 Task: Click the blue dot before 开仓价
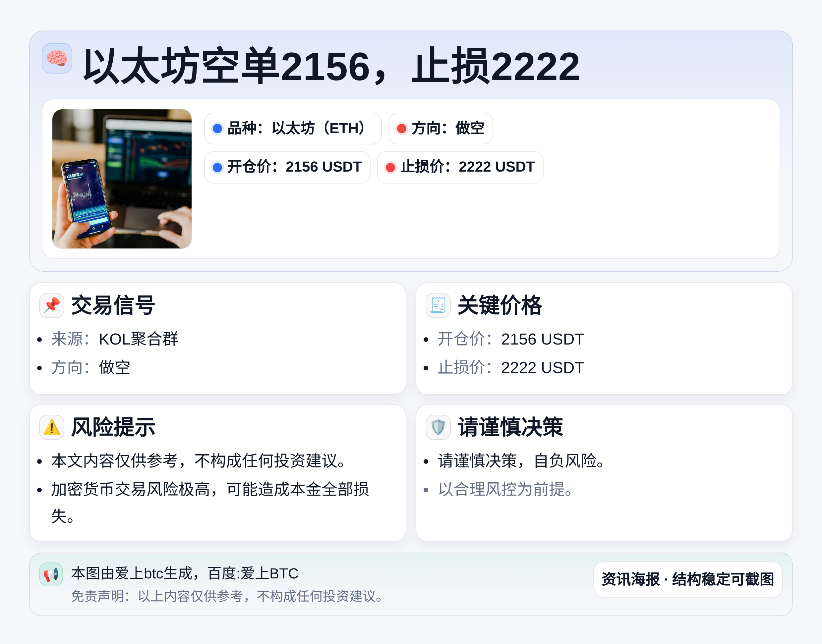[x=217, y=167]
